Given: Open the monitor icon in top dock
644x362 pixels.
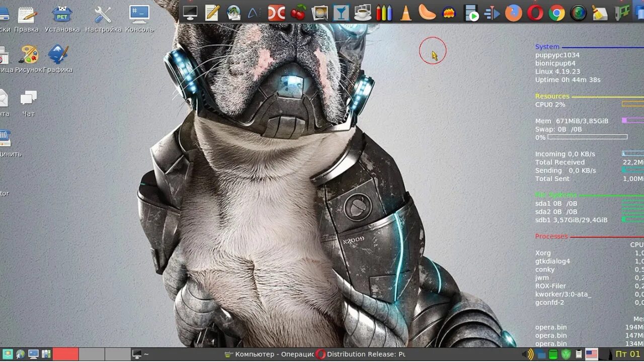Looking at the screenshot, I should pos(190,13).
